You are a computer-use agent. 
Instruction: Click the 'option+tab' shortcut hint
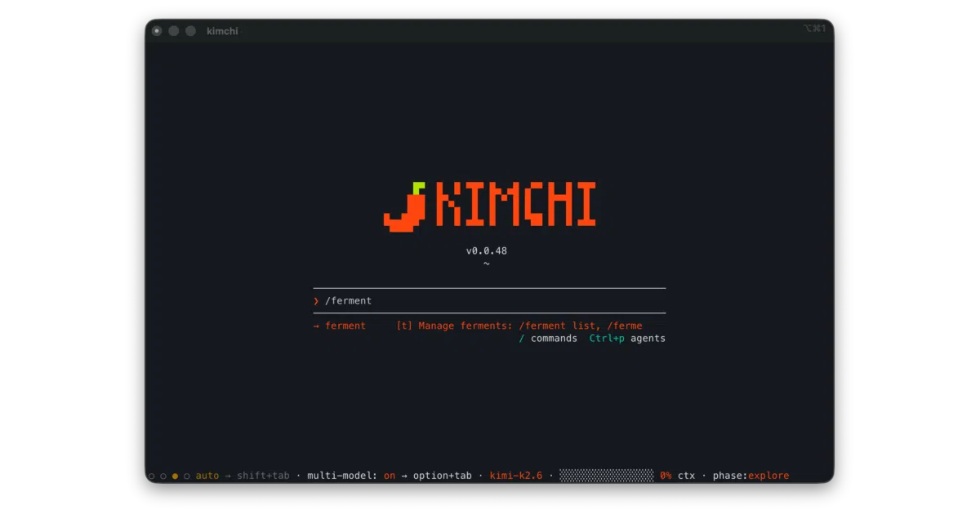click(443, 476)
